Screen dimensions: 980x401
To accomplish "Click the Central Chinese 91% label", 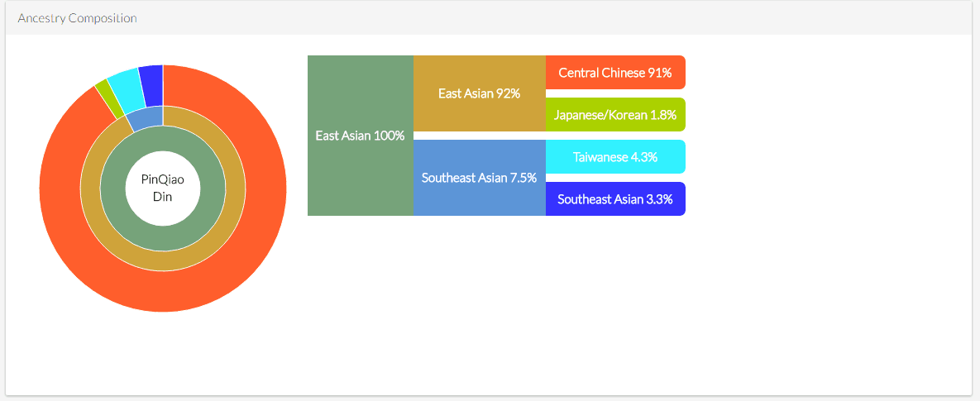I will [615, 73].
